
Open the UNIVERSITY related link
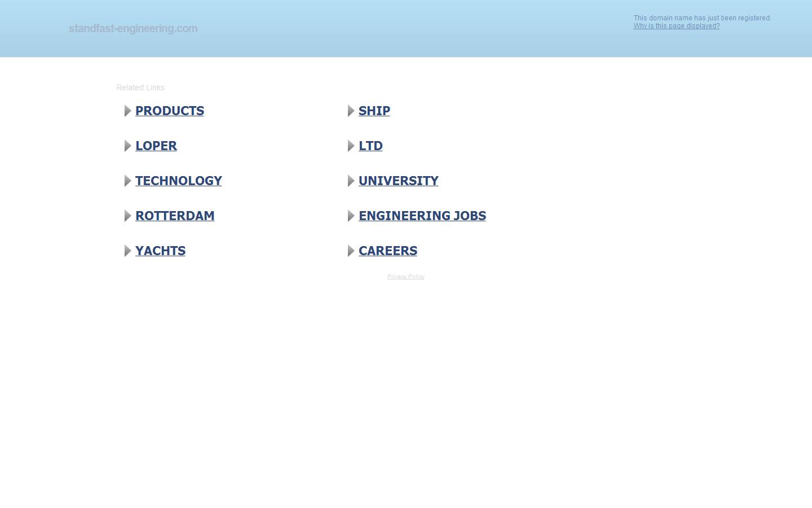pos(398,181)
